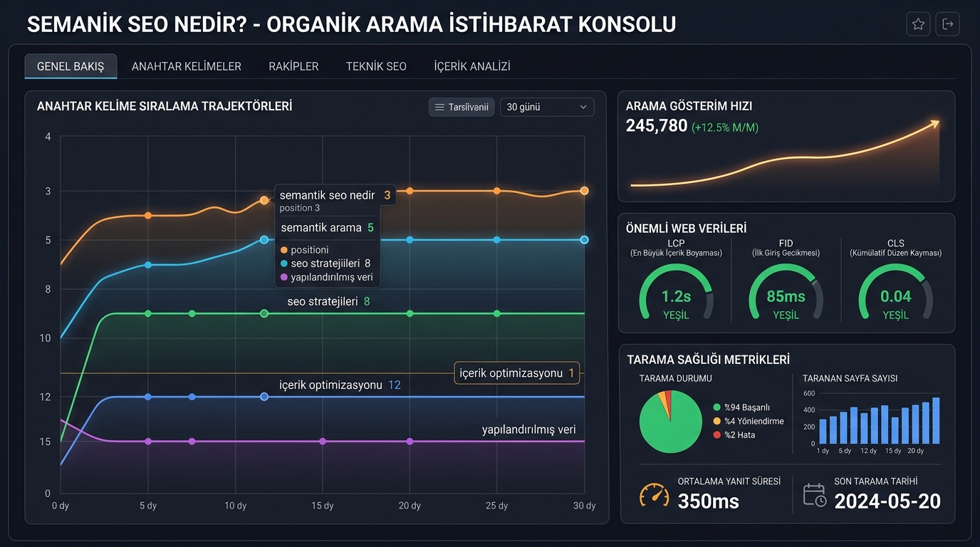The height and width of the screenshot is (547, 980).
Task: Click 'seo stratejileri 8' line label
Action: point(328,301)
